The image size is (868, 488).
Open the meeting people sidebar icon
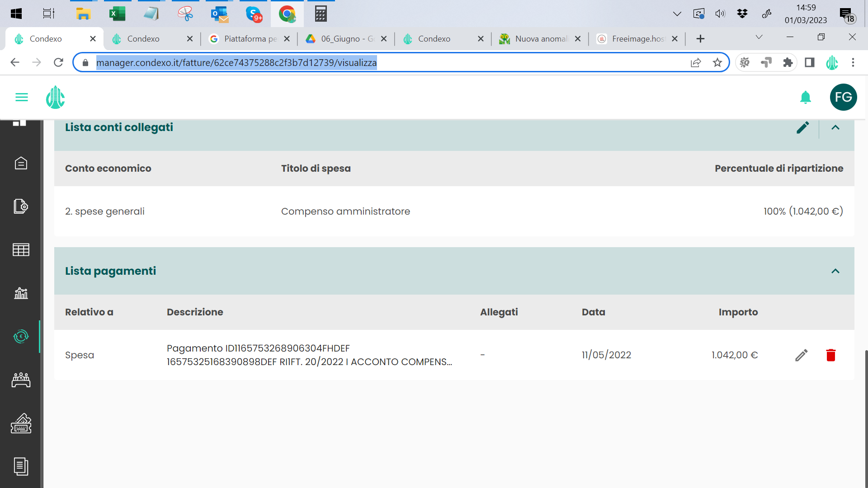[21, 380]
